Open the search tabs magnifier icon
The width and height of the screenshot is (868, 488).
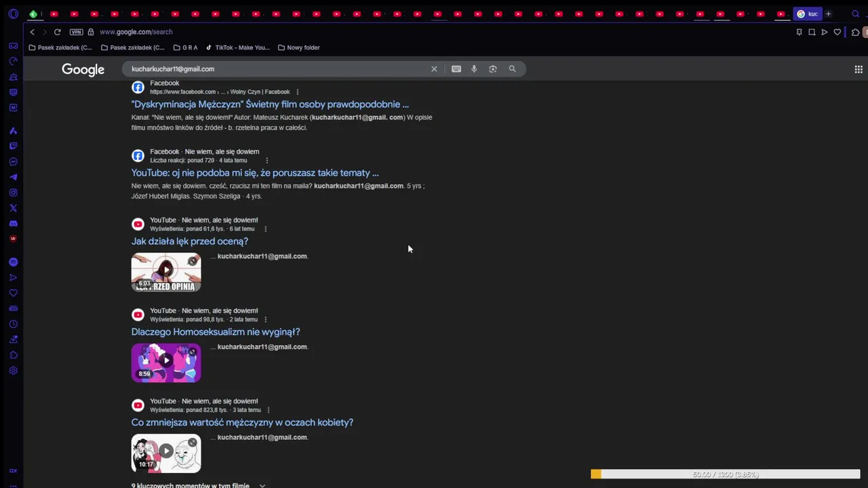[856, 14]
